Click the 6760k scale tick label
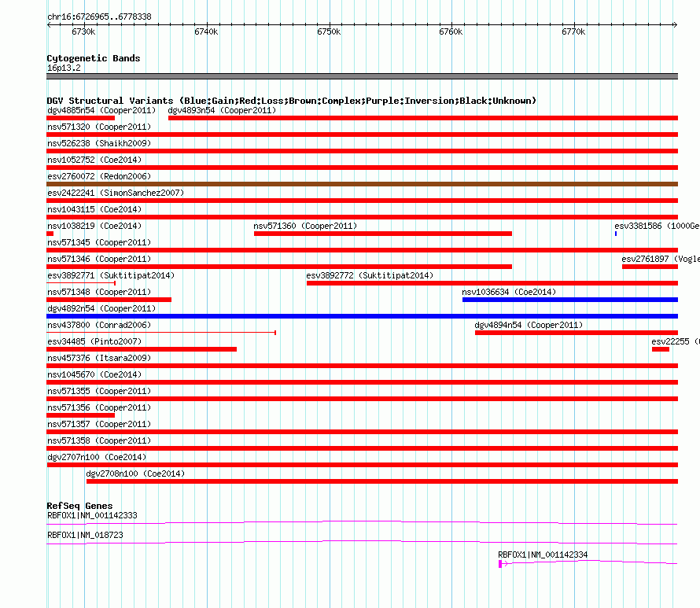Viewport: 700px width, 608px height. tap(451, 31)
